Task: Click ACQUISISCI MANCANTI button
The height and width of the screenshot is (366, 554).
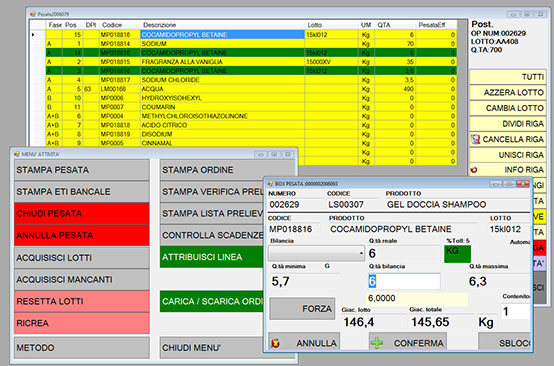Action: tap(82, 279)
